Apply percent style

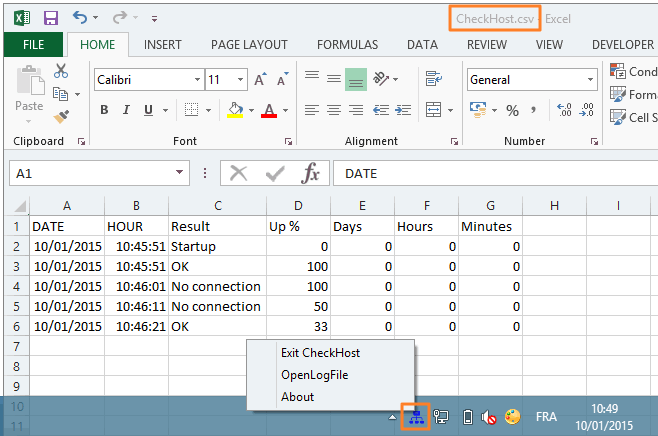(512, 110)
